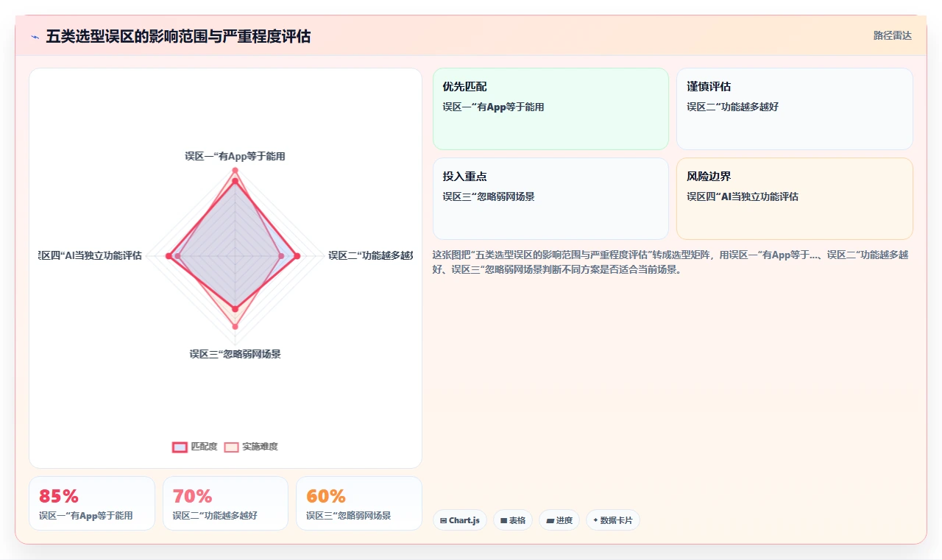Click the 60% stat card

[x=359, y=503]
